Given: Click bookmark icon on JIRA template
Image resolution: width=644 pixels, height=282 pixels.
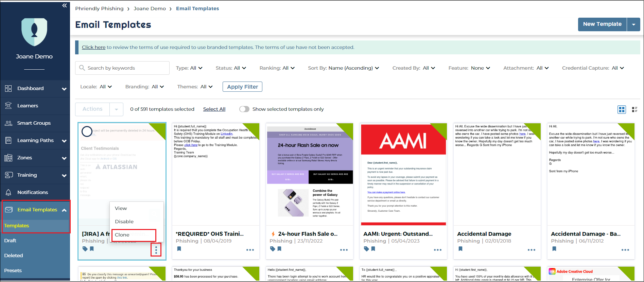Looking at the screenshot, I should (x=92, y=249).
